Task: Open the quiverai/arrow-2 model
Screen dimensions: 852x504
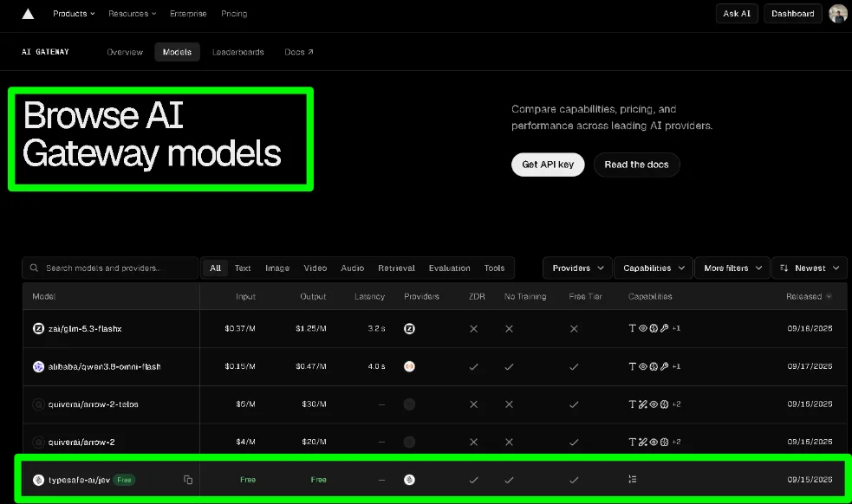Action: coord(81,443)
